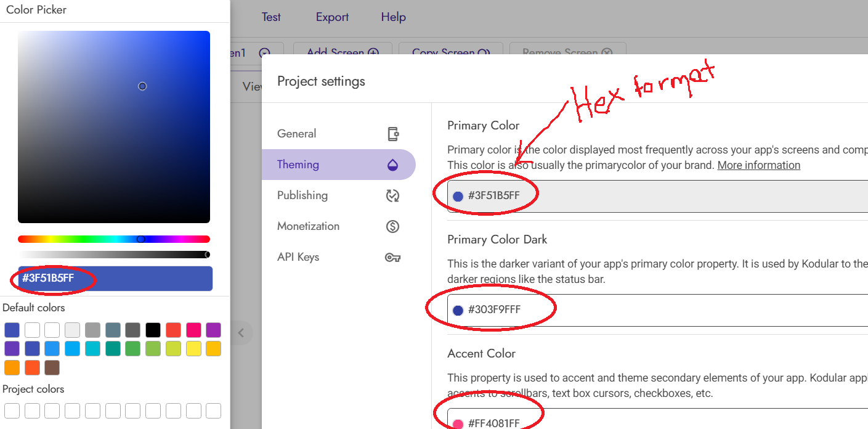Collapse the panel with the left chevron

(241, 333)
